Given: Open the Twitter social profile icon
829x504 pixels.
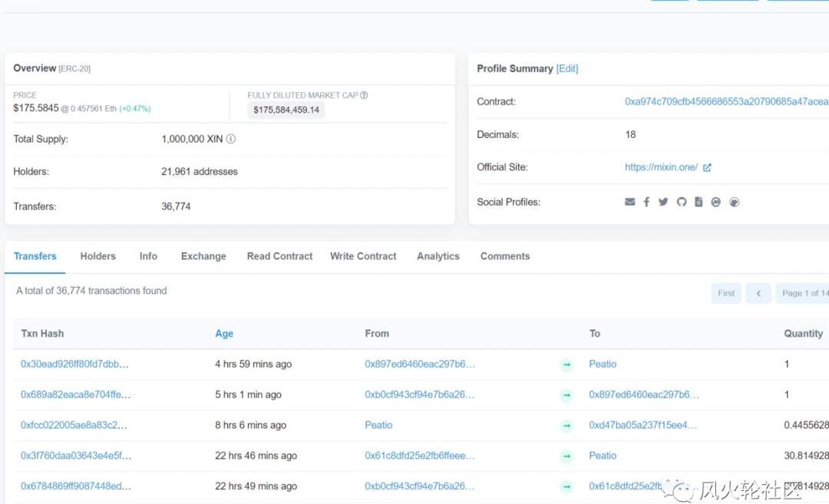Looking at the screenshot, I should tap(663, 203).
